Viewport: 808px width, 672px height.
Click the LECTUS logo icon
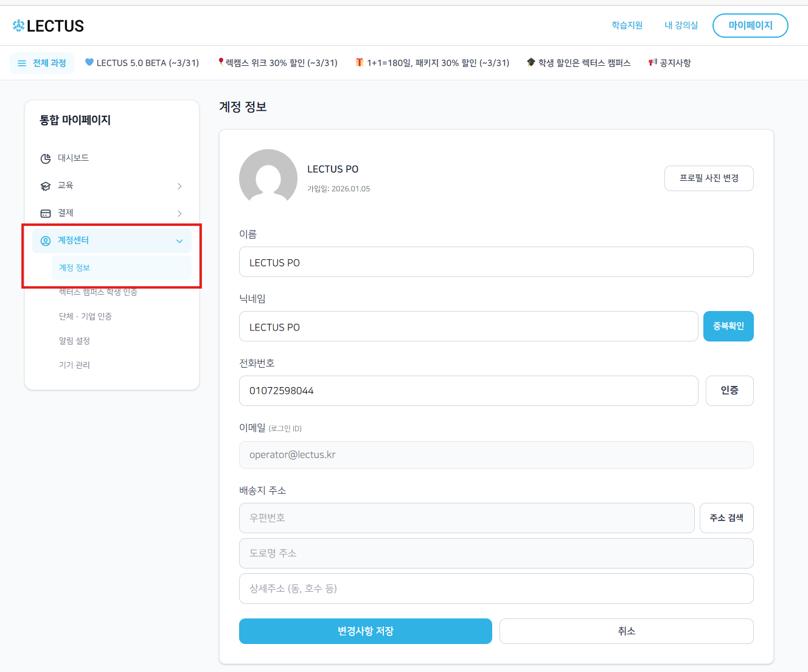click(19, 26)
